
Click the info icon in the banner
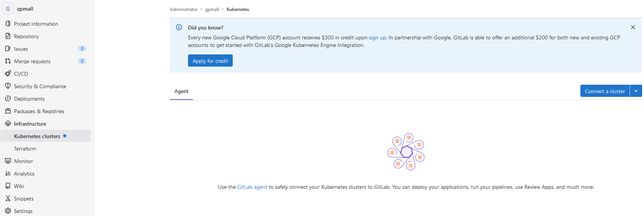pos(179,27)
